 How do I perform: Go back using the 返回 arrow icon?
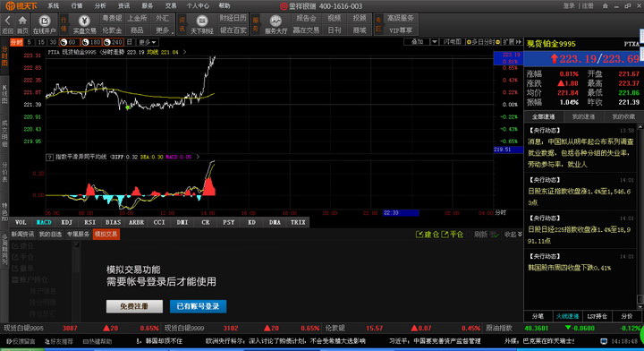pyautogui.click(x=7, y=21)
